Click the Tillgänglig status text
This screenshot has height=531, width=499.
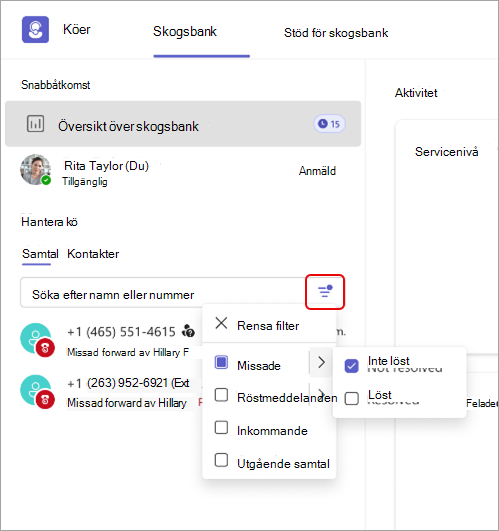pos(85,182)
